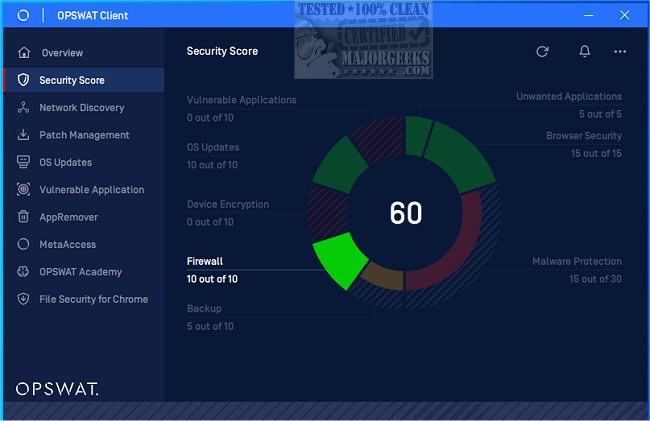Viewport: 650px width, 421px height.
Task: Click the 60 score in chart center
Action: pyautogui.click(x=406, y=213)
